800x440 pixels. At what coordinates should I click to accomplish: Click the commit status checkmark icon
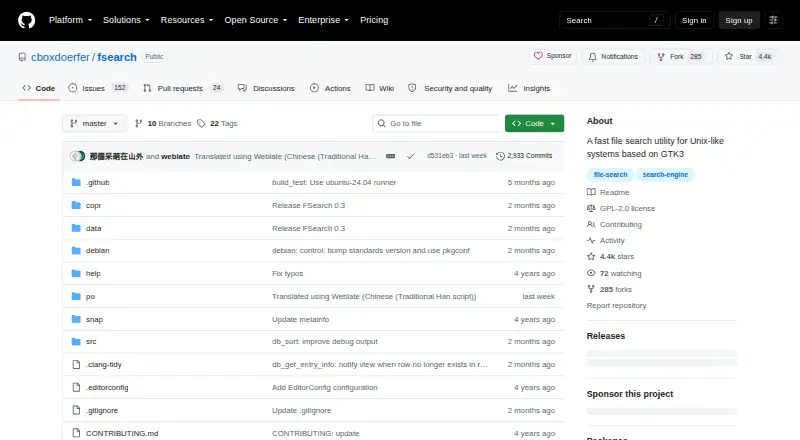(x=410, y=156)
